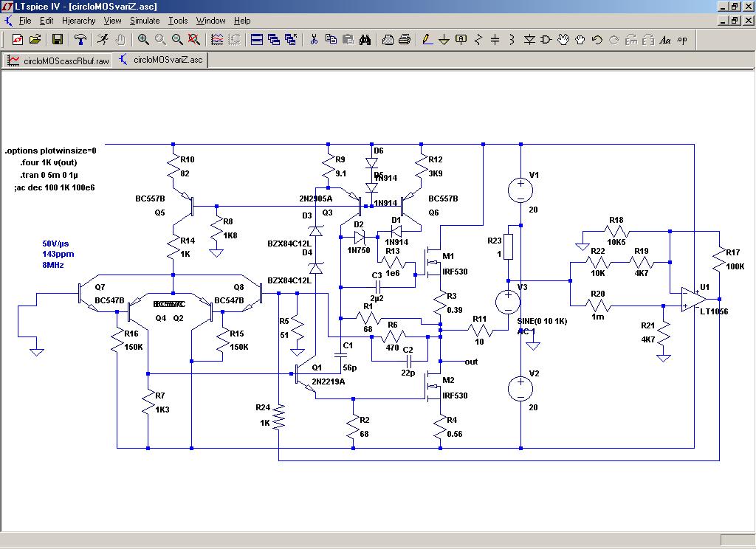Image resolution: width=756 pixels, height=549 pixels.
Task: Create a new schematic
Action: point(18,40)
